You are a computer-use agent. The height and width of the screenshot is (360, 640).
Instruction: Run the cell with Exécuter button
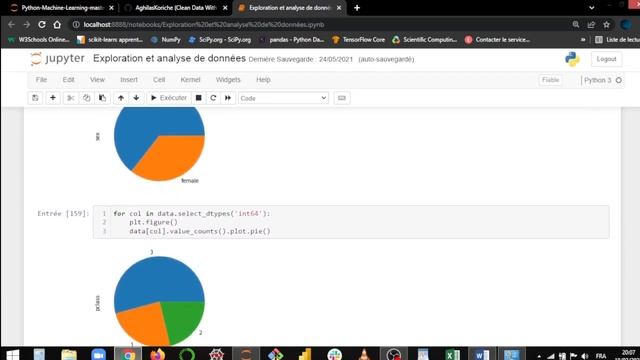[x=169, y=98]
